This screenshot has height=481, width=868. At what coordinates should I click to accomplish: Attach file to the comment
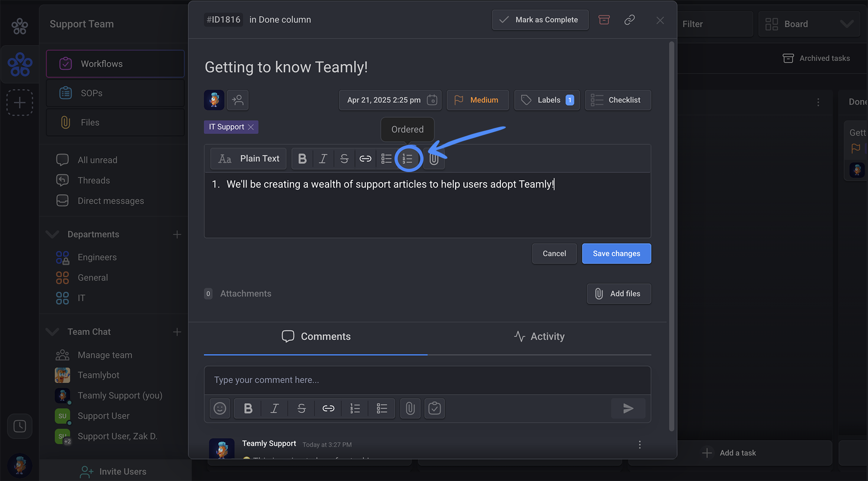410,408
